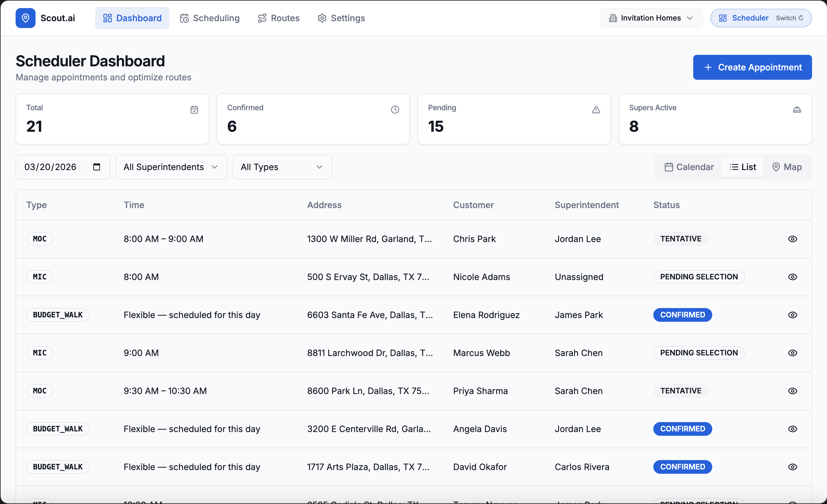Image resolution: width=827 pixels, height=504 pixels.
Task: Expand the All Superintendents dropdown
Action: point(171,167)
